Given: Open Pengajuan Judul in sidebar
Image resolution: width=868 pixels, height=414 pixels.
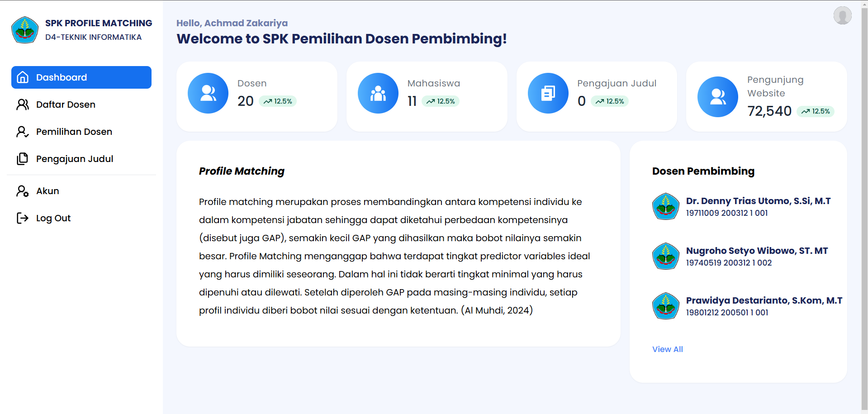Looking at the screenshot, I should click(81, 159).
